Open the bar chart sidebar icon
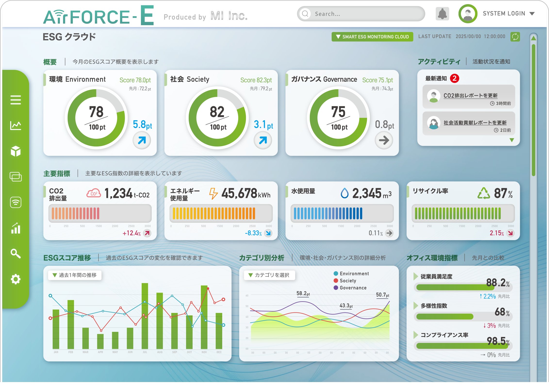This screenshot has width=549, height=392. pos(16,228)
